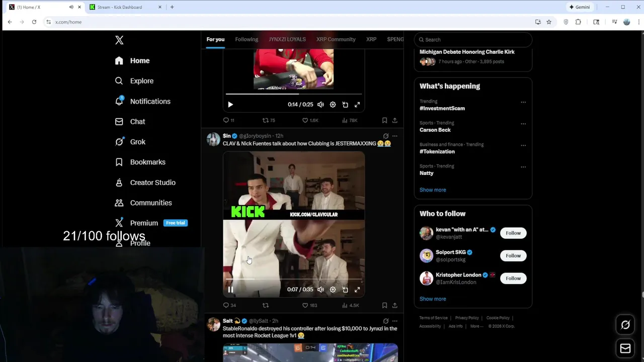
Task: Expand the More footer menu
Action: pyautogui.click(x=475, y=326)
